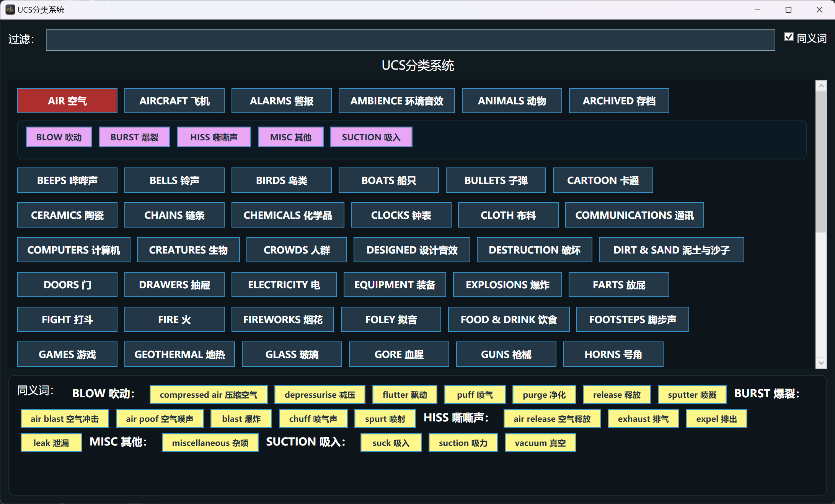835x504 pixels.
Task: Focus the 过滤 filter input field
Action: point(410,40)
